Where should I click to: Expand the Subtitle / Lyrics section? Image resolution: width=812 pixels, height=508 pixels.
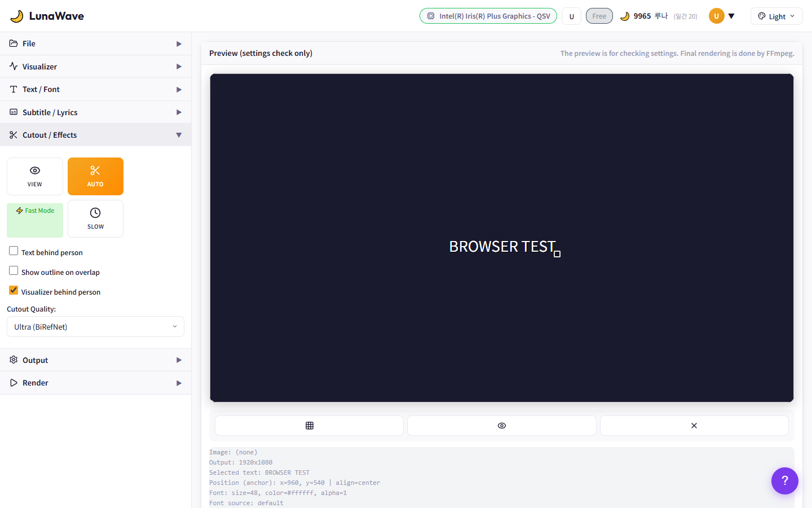(x=95, y=112)
